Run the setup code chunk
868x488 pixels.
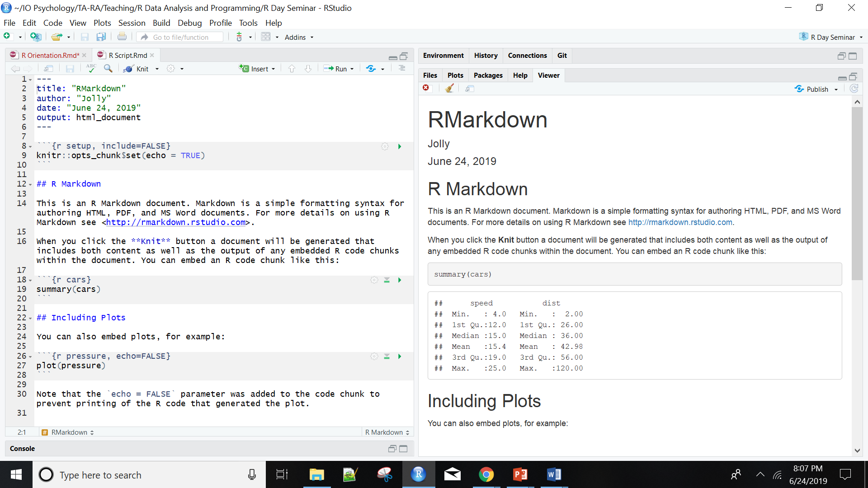point(400,146)
